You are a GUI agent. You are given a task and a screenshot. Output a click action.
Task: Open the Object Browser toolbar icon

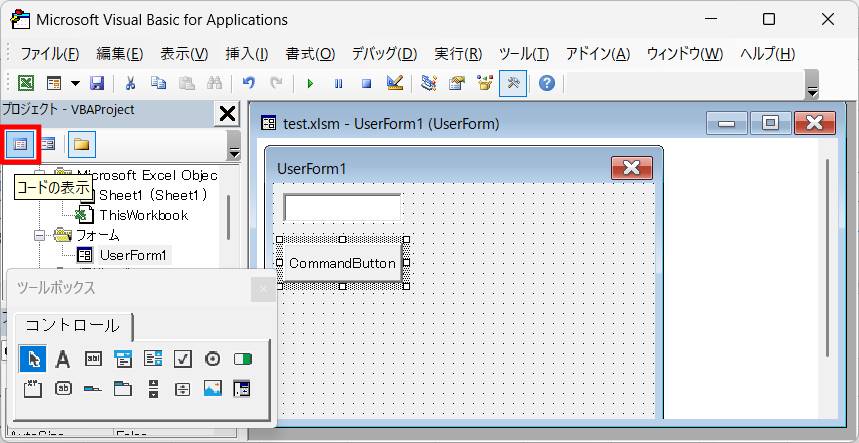tap(485, 83)
